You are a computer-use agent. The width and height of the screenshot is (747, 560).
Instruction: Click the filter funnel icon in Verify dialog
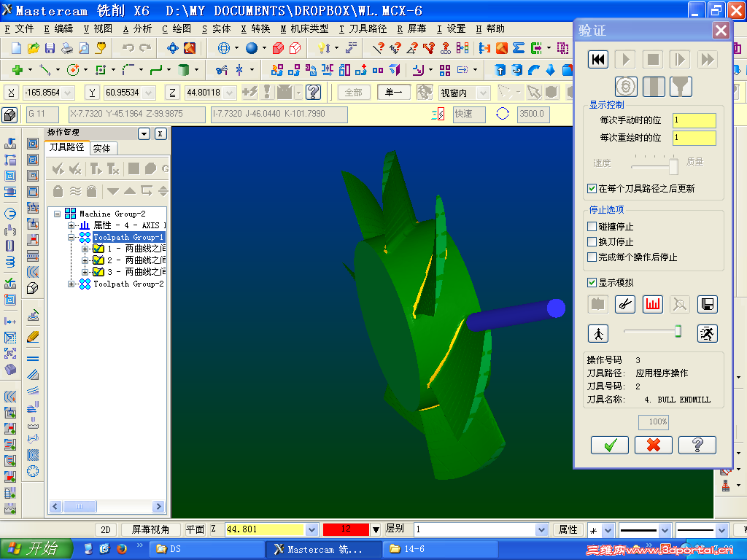(x=681, y=87)
